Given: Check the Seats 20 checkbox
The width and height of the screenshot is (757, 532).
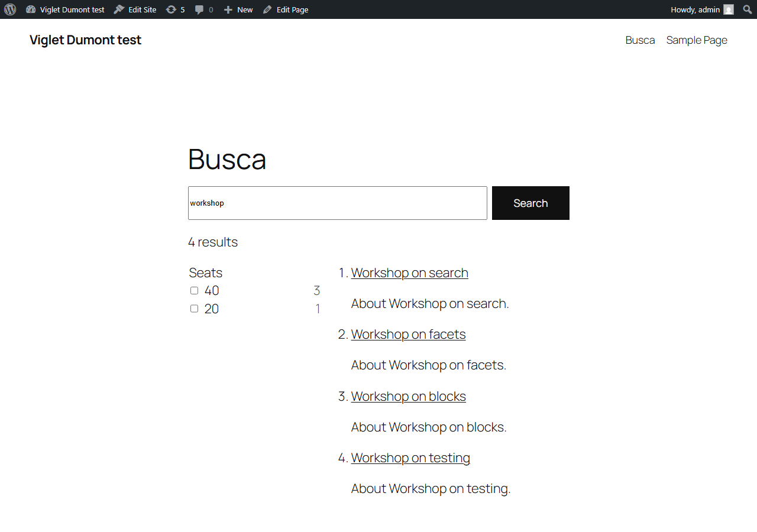Looking at the screenshot, I should (x=194, y=309).
